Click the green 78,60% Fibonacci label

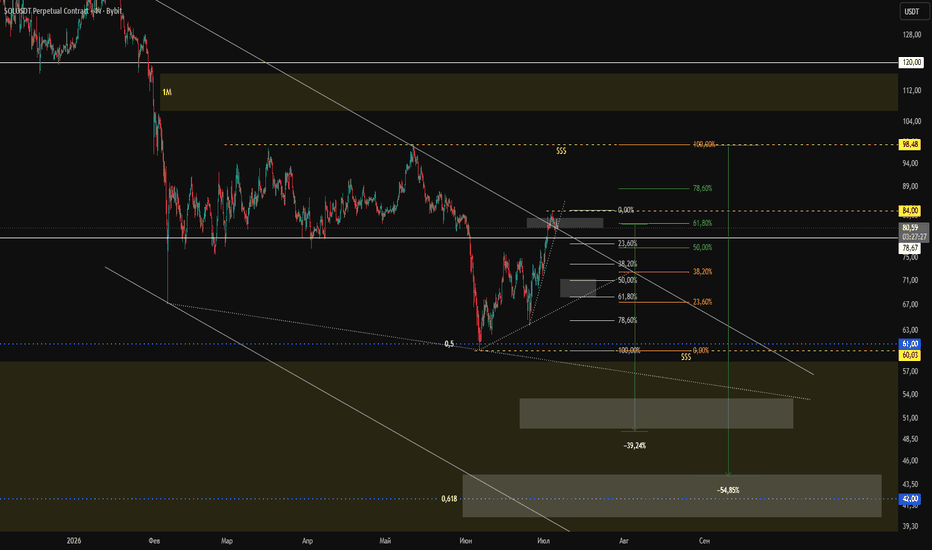702,188
